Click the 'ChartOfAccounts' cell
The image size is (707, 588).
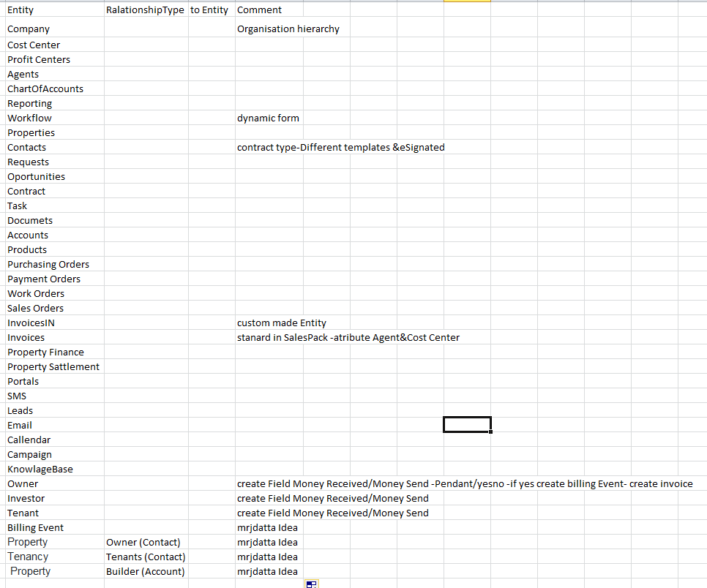pos(45,89)
